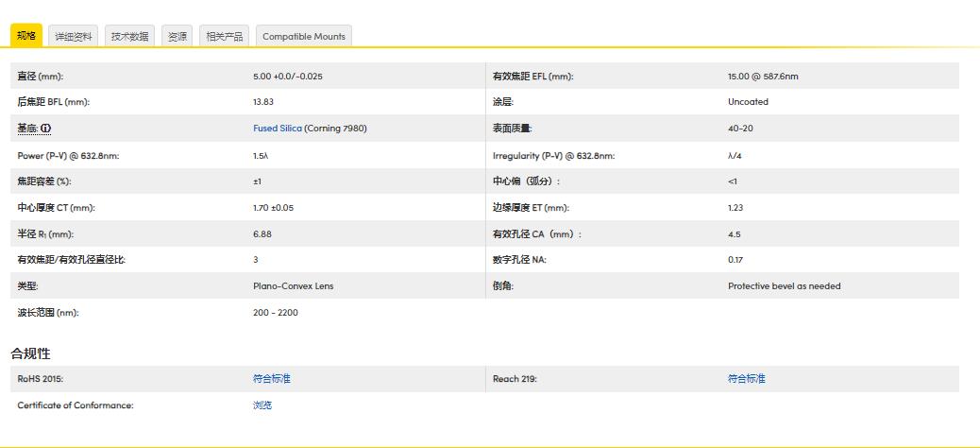Click the surface quality value 40-20
This screenshot has width=980, height=448.
740,129
